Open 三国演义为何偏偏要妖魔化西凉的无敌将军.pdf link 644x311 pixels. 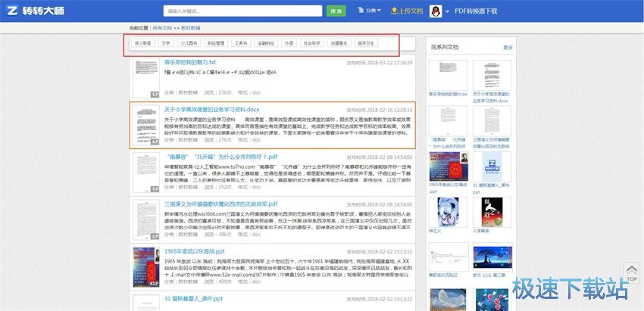tap(221, 204)
